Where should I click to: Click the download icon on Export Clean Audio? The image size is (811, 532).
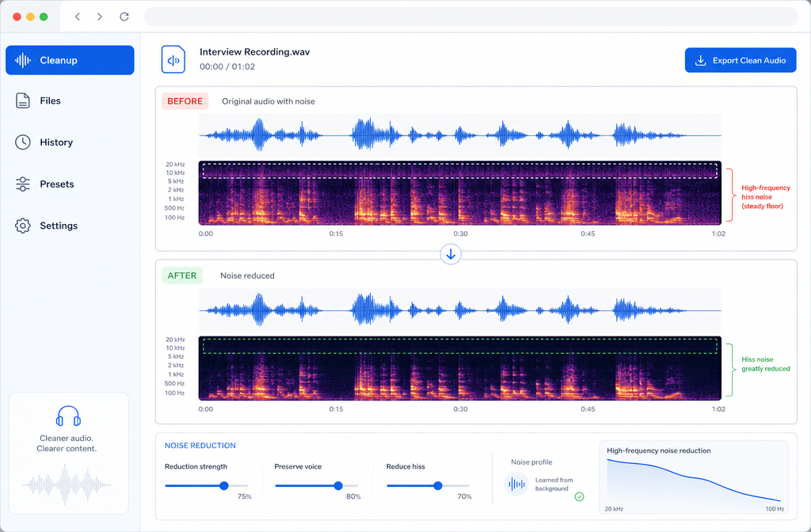[x=700, y=60]
